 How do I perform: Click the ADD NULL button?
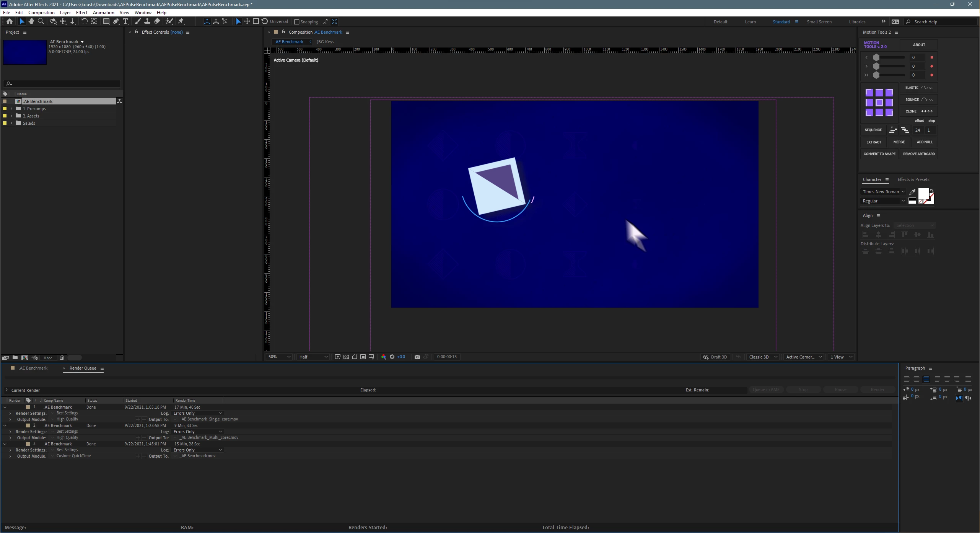click(924, 142)
